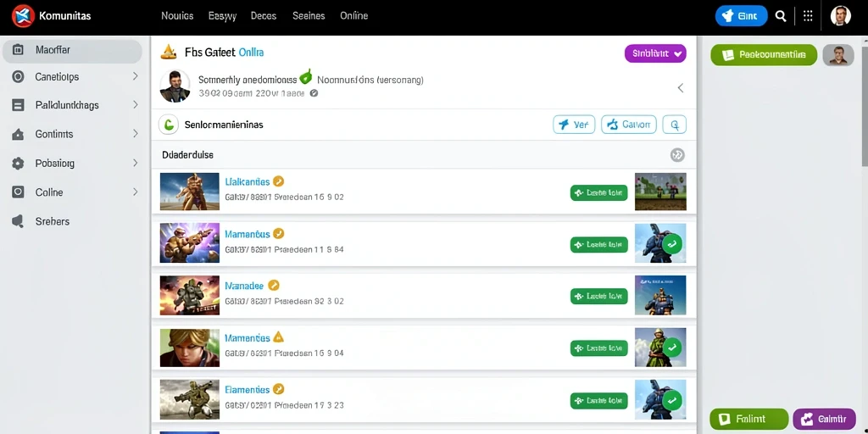Image resolution: width=868 pixels, height=434 pixels.
Task: Click the megaphone icon beside Srebers
Action: click(18, 221)
